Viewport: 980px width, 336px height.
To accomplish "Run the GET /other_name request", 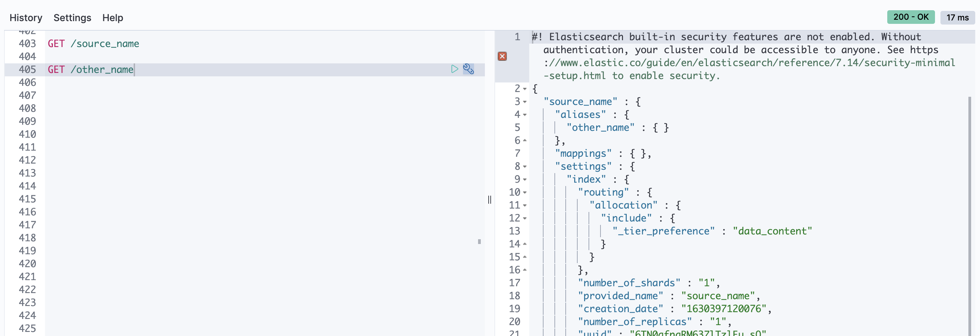I will tap(454, 69).
